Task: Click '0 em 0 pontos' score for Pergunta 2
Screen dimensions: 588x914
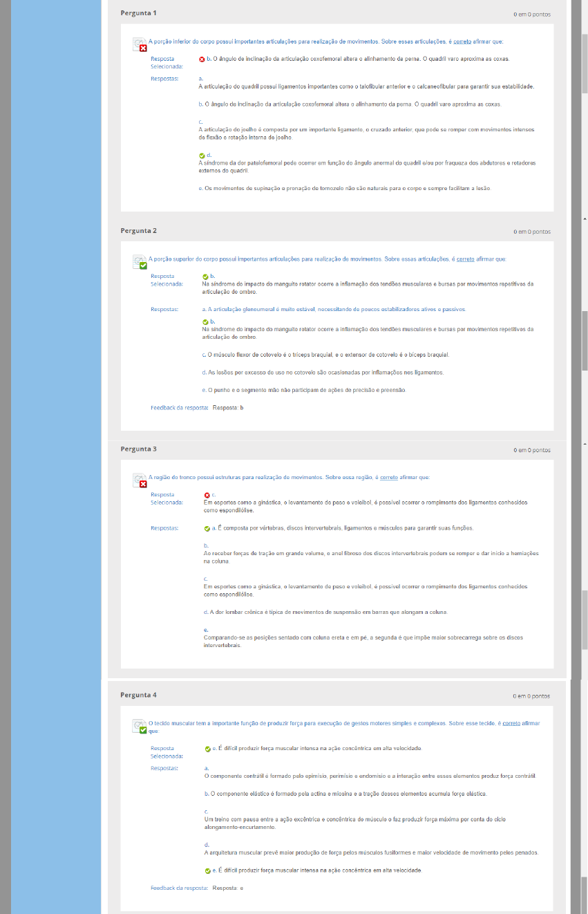Action: (531, 232)
